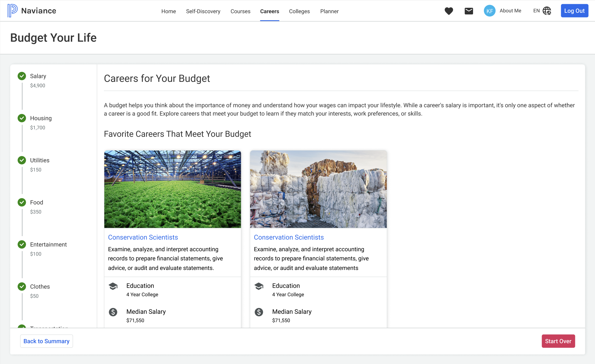595x364 pixels.
Task: Open the Self-Discovery menu
Action: point(203,11)
